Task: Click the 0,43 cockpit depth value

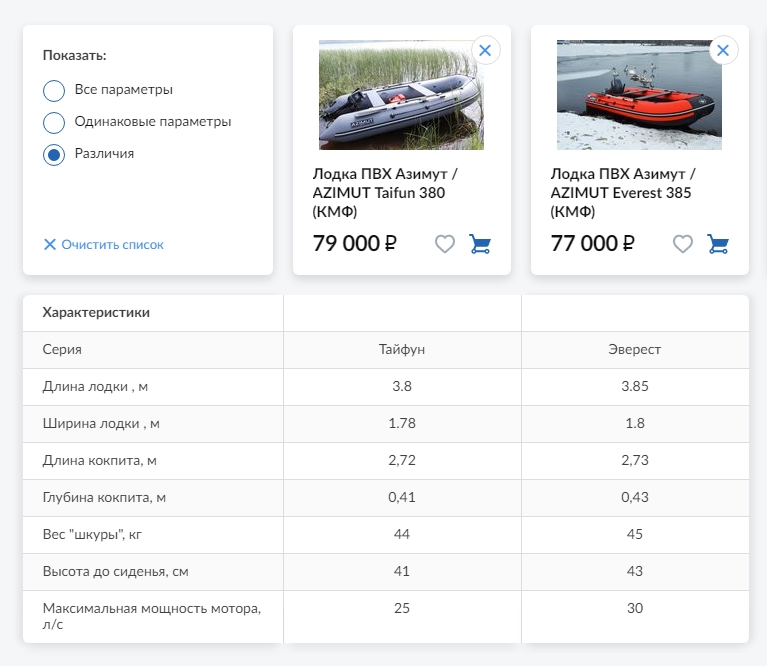Action: pos(634,497)
